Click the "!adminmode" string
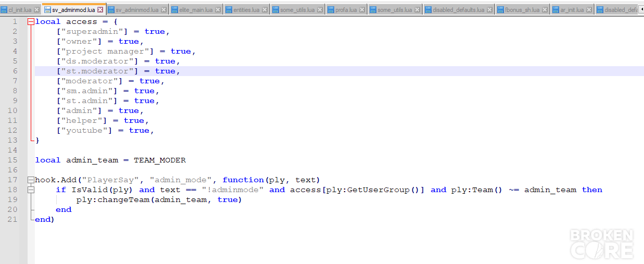The width and height of the screenshot is (644, 264). click(233, 190)
